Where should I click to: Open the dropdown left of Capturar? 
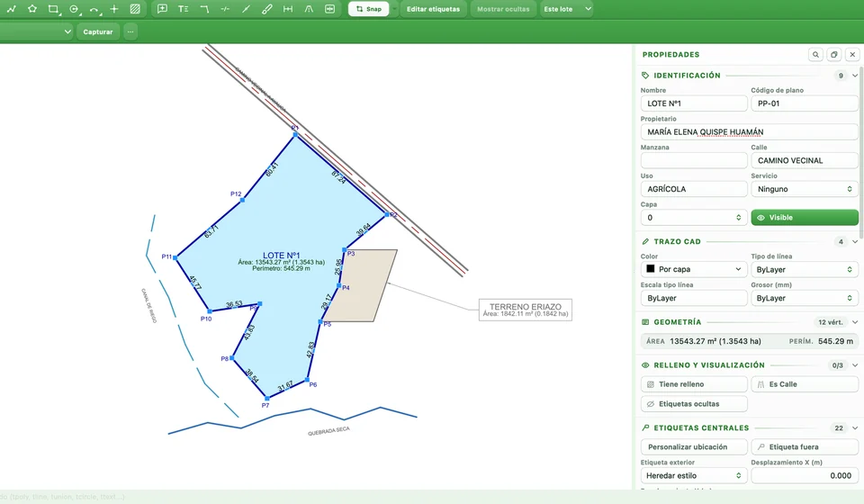[x=36, y=31]
